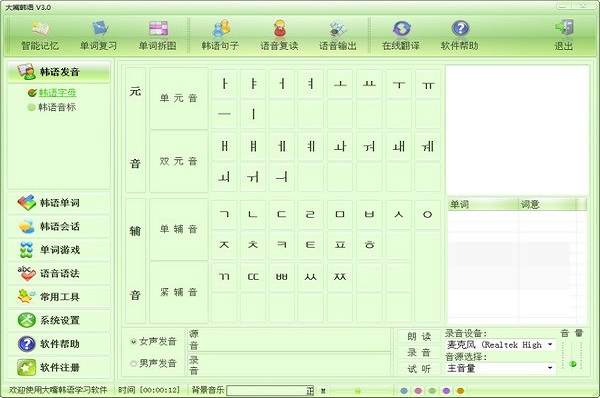This screenshot has width=600, height=398.
Task: Click the vowel ㅗ letter cell
Action: pyautogui.click(x=340, y=83)
